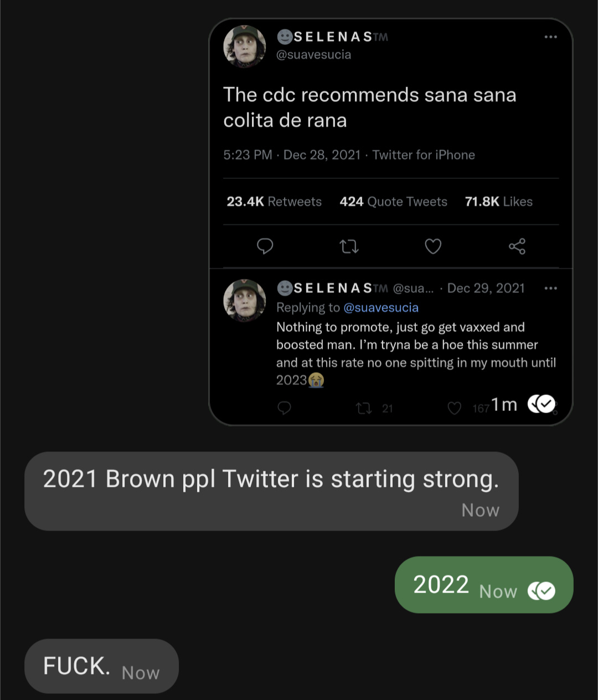Open the three-dot menu on the reply tweet

point(550,288)
